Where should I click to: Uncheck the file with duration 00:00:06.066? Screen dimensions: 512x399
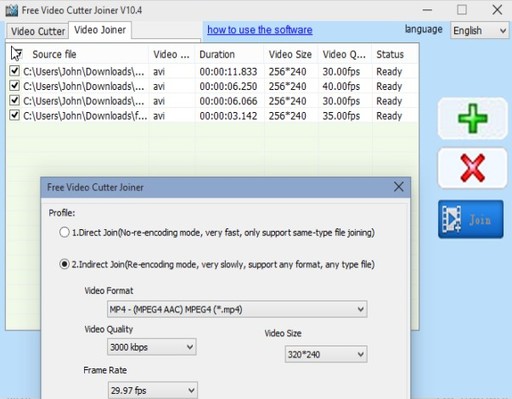(x=14, y=101)
